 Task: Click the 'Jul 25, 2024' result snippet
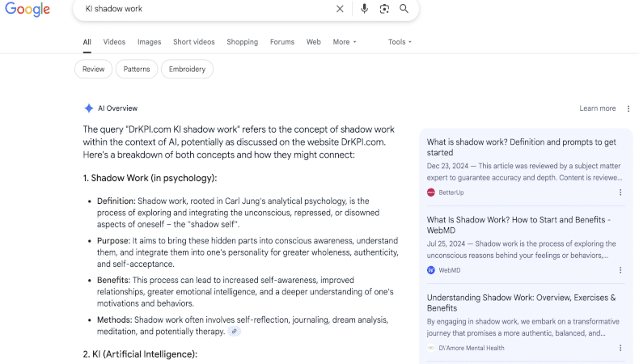point(521,249)
